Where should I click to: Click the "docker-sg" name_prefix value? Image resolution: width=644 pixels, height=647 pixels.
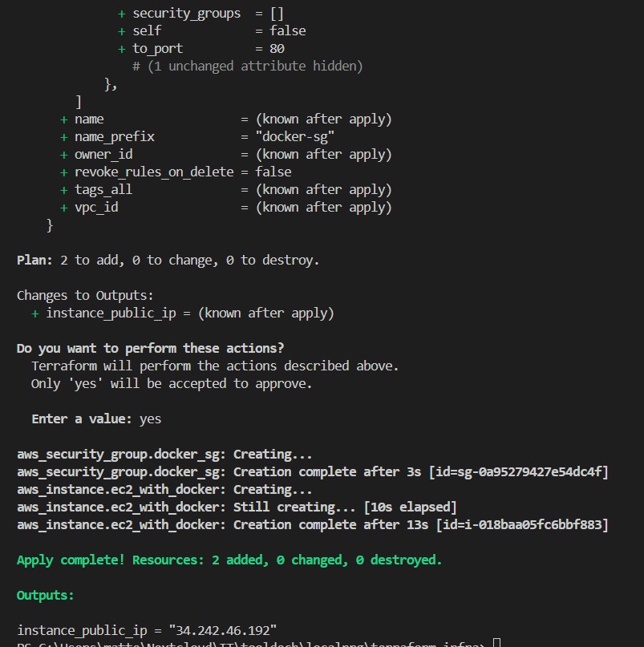click(x=295, y=136)
